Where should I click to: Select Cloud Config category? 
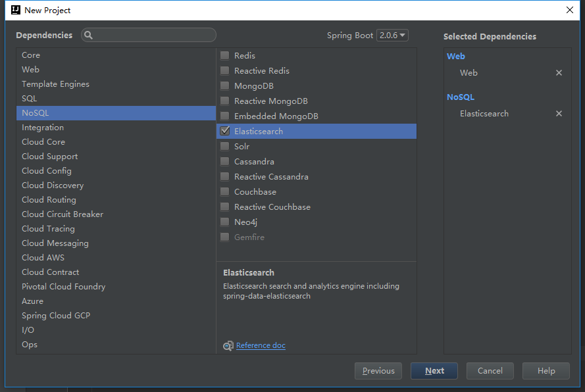(x=116, y=171)
